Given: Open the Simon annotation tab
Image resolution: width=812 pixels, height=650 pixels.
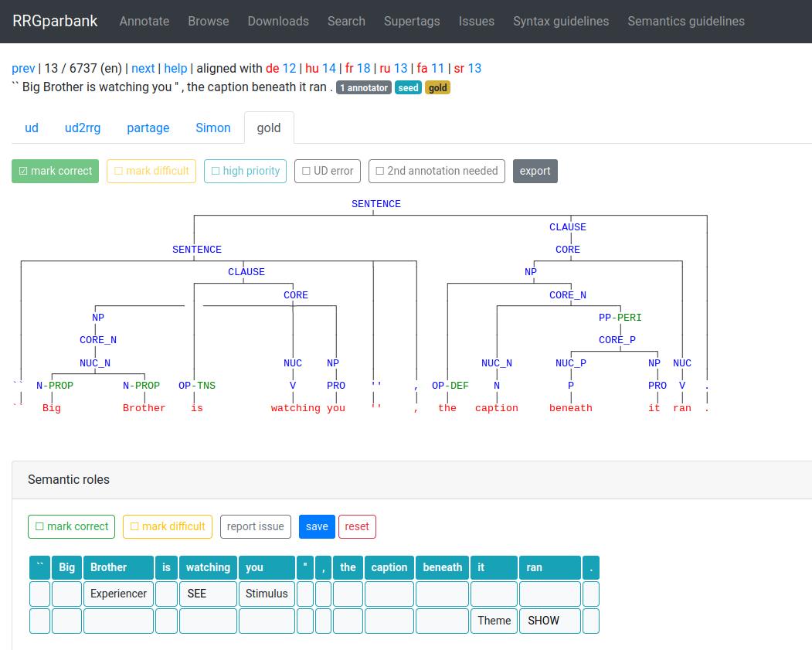Looking at the screenshot, I should pos(213,128).
